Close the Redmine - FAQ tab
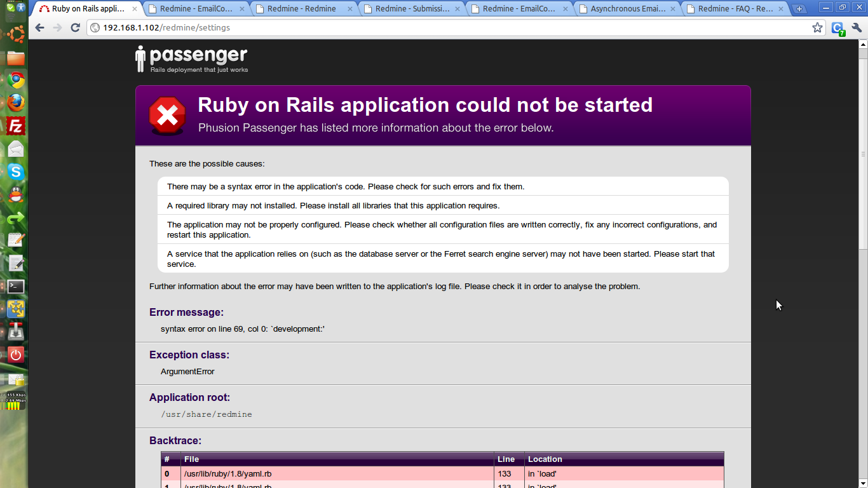 coord(781,9)
